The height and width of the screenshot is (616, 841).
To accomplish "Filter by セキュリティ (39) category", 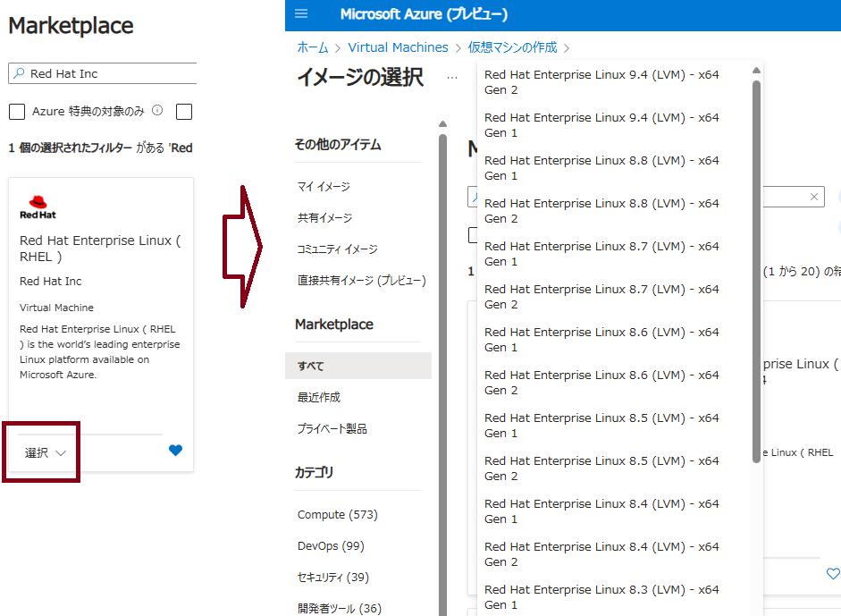I will tap(333, 577).
